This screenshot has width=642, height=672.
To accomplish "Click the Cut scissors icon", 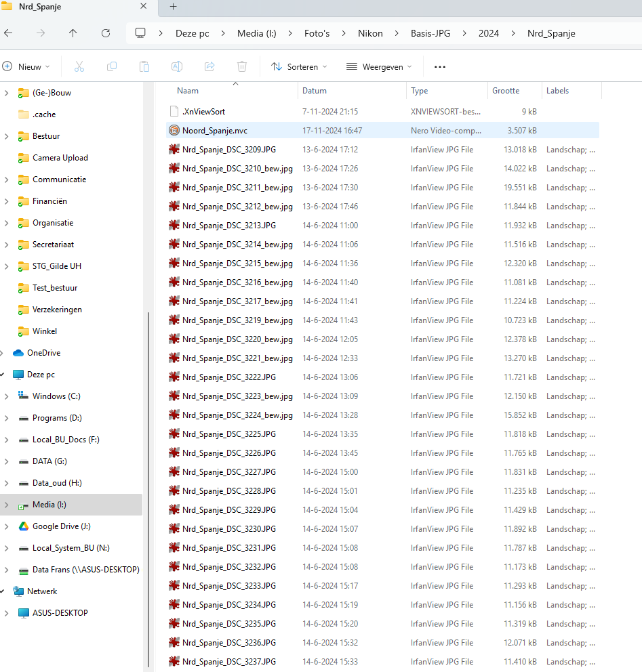I will pos(79,66).
